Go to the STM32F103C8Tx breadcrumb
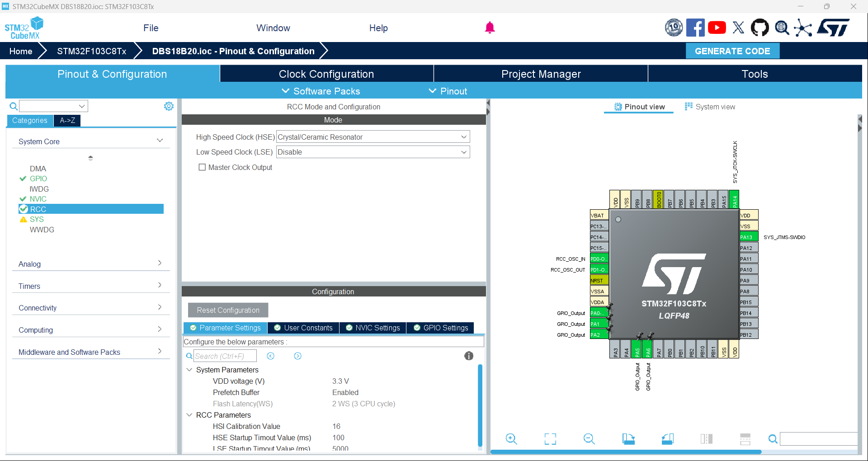 pos(91,51)
